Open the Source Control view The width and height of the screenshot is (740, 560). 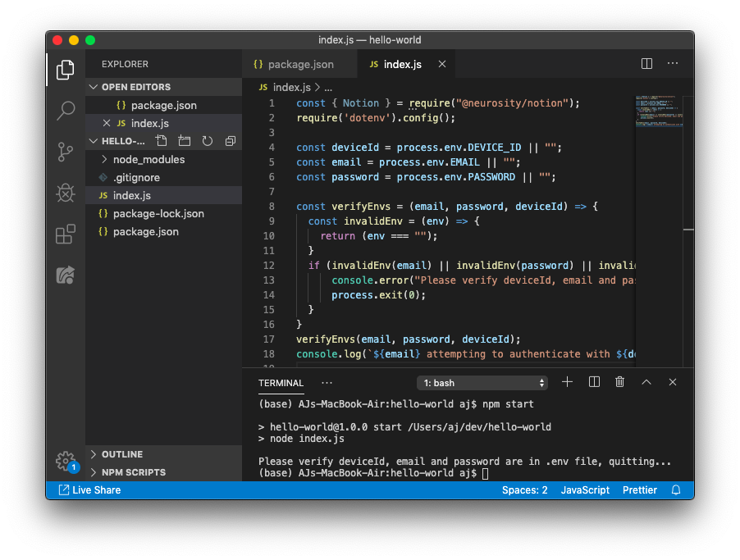point(66,152)
